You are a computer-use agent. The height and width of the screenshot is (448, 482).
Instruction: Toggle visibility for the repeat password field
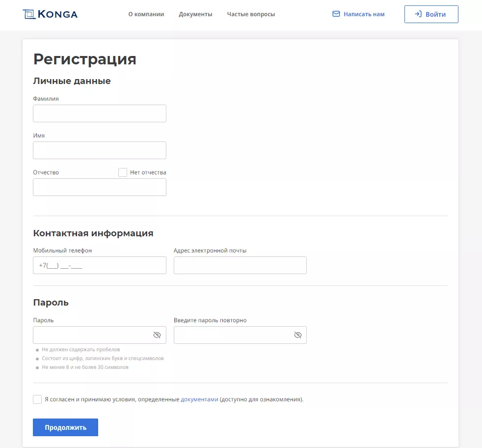click(297, 335)
